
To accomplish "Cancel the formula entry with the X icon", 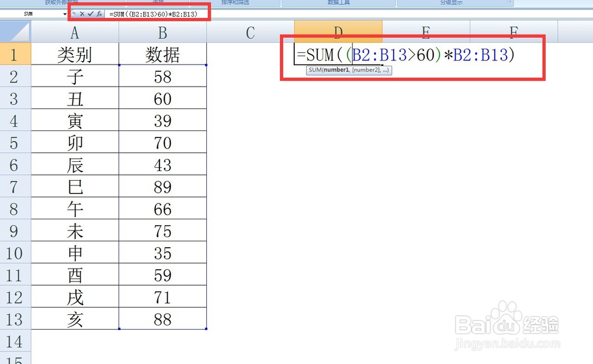I will coord(82,14).
